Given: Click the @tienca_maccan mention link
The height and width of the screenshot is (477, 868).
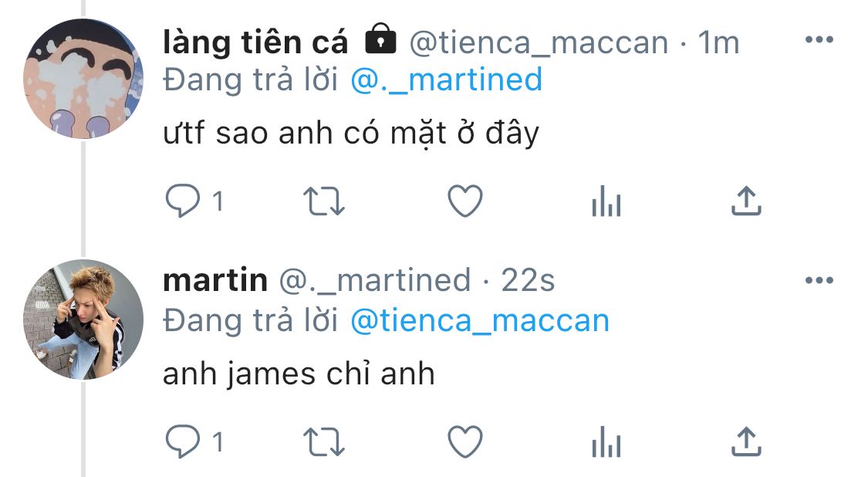Looking at the screenshot, I should [479, 320].
